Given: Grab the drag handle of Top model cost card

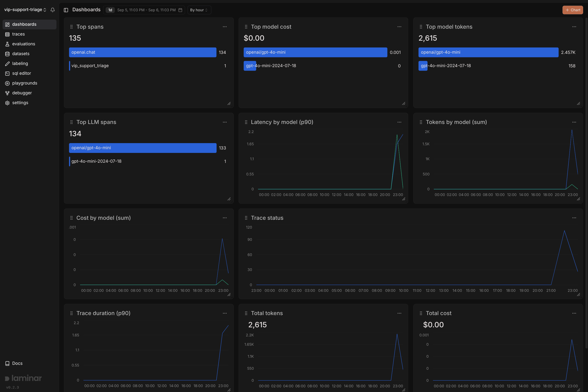Looking at the screenshot, I should click(x=246, y=27).
